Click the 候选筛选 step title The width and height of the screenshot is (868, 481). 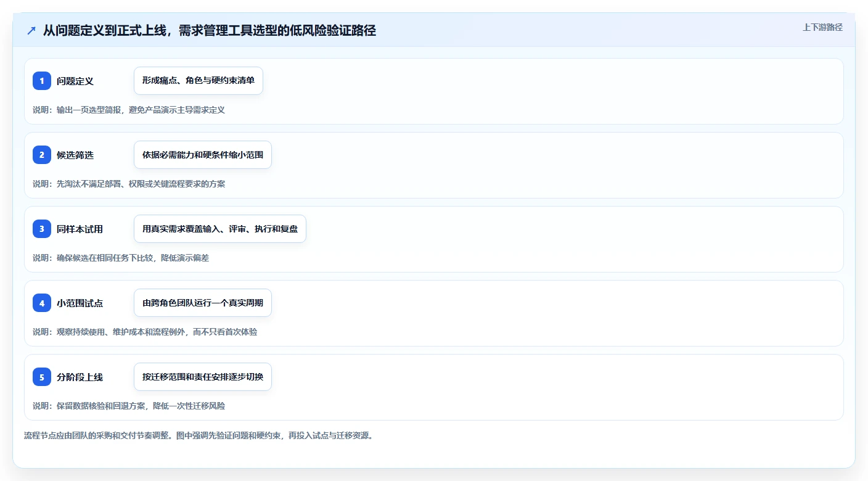pos(75,155)
